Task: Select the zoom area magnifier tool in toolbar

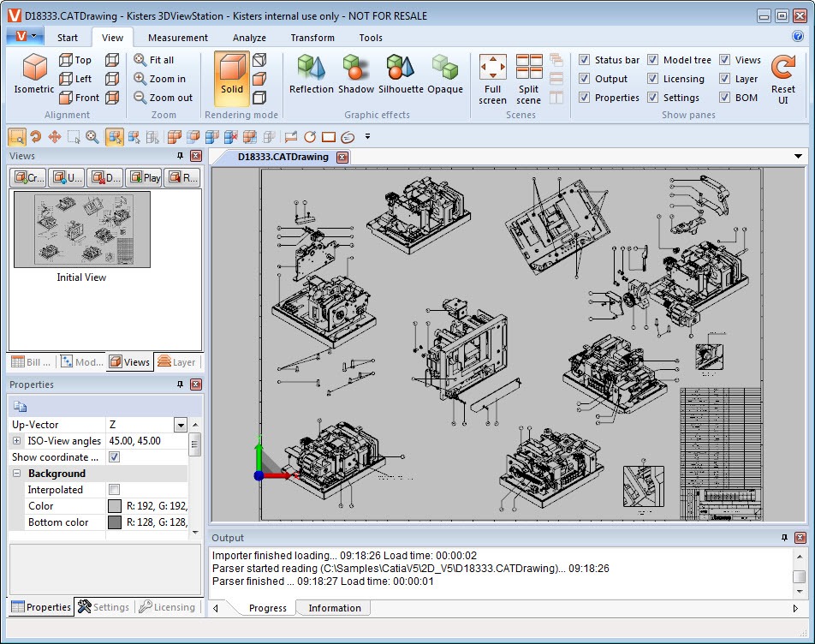Action: click(x=92, y=137)
